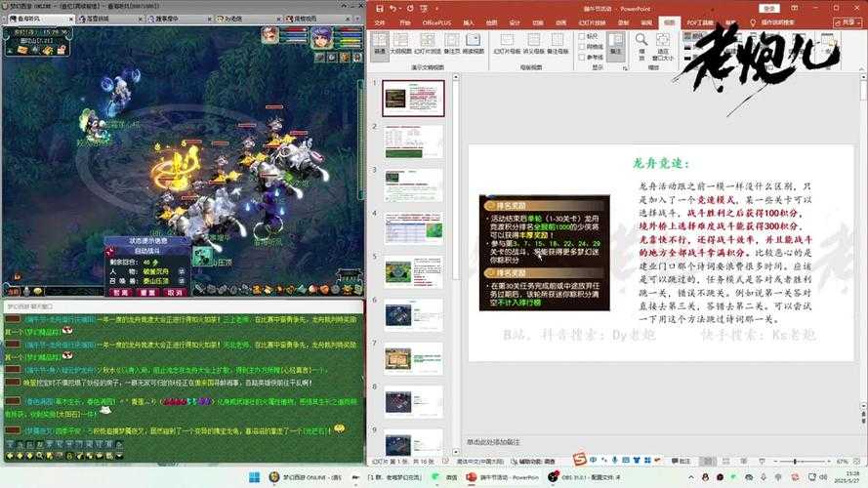
Task: Click Slide Show icon in status bar
Action: pyautogui.click(x=762, y=461)
